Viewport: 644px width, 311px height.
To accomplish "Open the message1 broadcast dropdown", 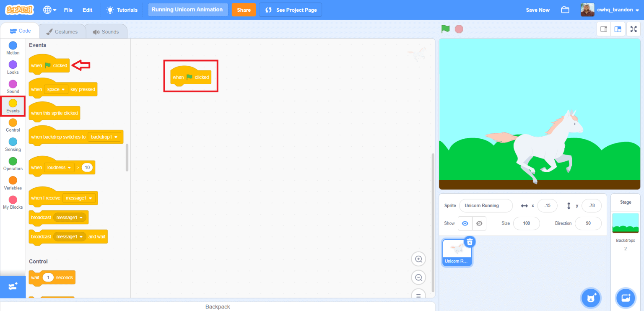I will click(x=70, y=217).
